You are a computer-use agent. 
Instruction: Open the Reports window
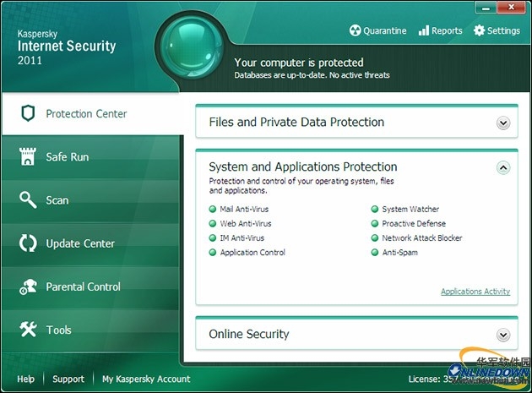pos(440,30)
